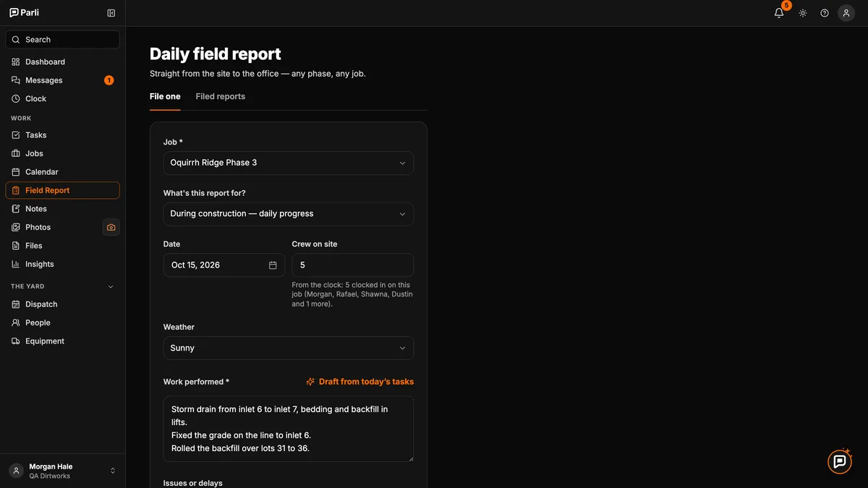Open Equipment page
Viewport: 868px width, 488px height.
coord(62,341)
